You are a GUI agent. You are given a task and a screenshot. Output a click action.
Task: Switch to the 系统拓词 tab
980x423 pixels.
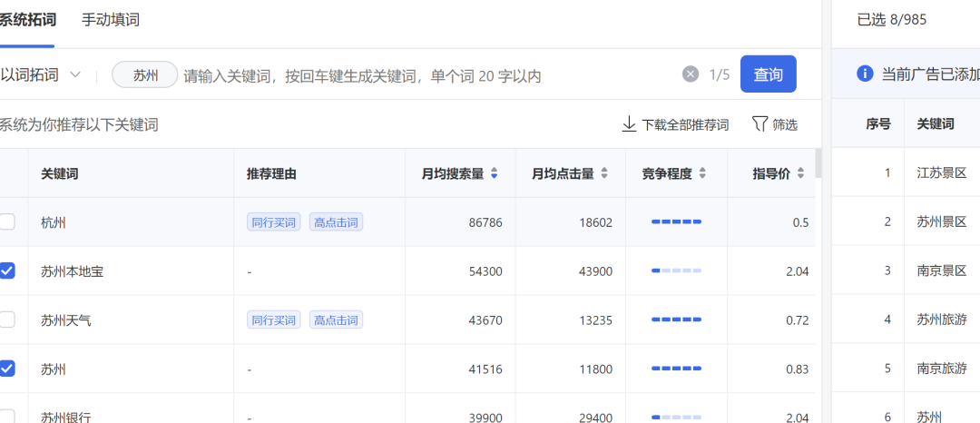click(x=27, y=20)
